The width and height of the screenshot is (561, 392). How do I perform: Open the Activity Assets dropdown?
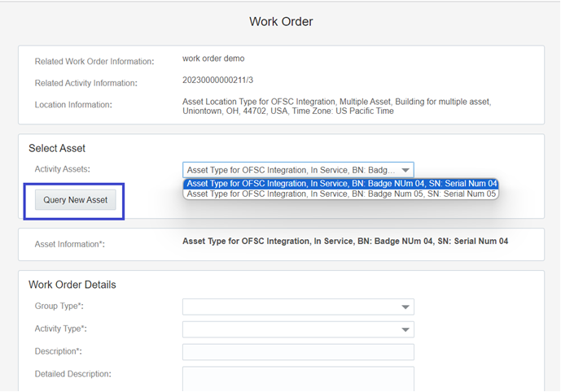298,170
